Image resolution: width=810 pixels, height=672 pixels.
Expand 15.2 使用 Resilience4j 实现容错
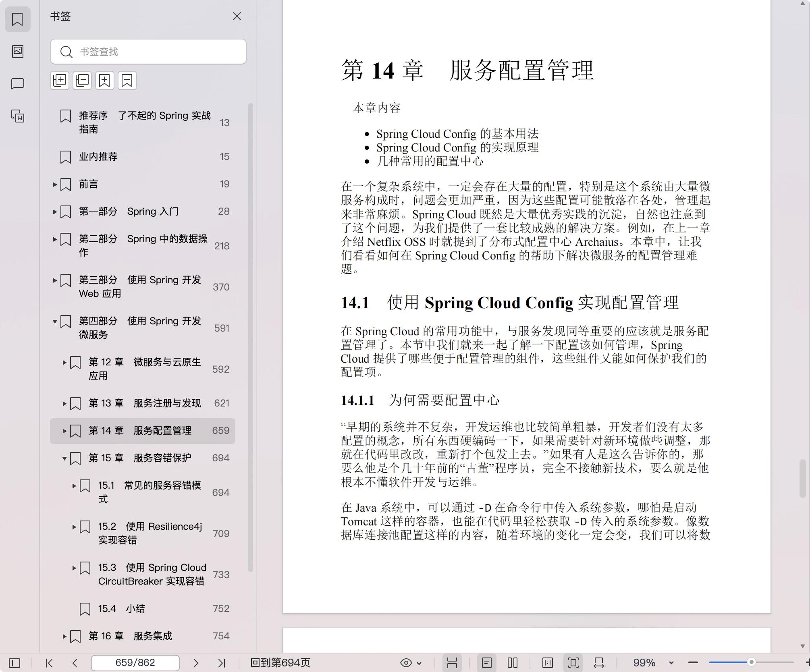74,527
